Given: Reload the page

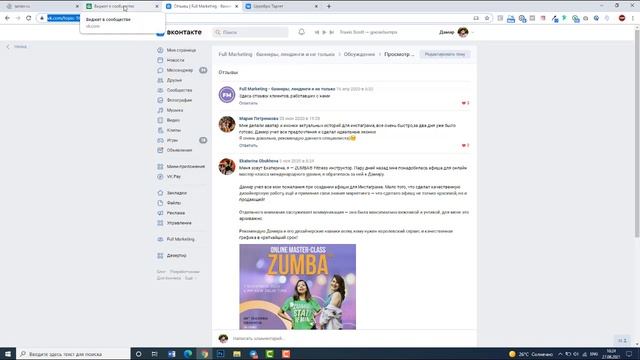Looking at the screenshot, I should (x=29, y=18).
